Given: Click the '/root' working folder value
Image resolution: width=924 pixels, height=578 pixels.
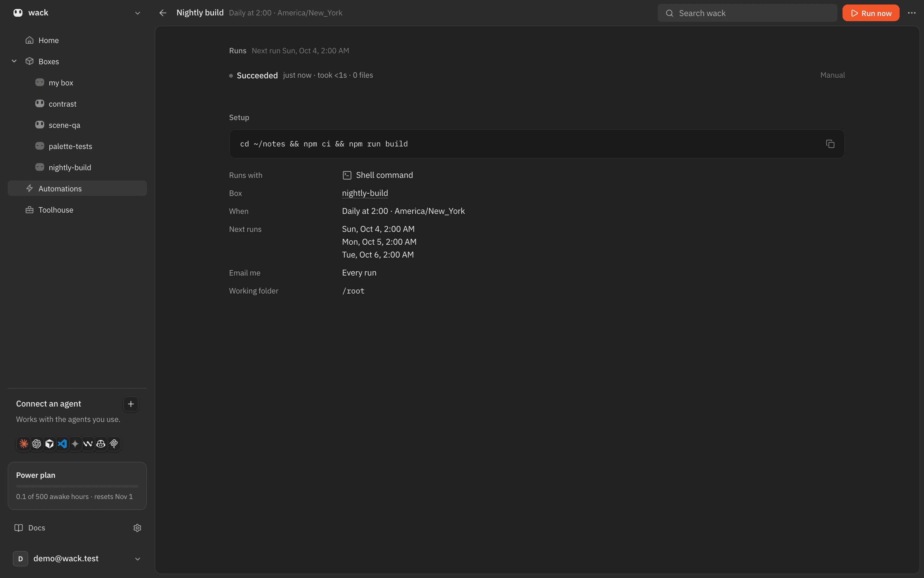Looking at the screenshot, I should point(353,291).
